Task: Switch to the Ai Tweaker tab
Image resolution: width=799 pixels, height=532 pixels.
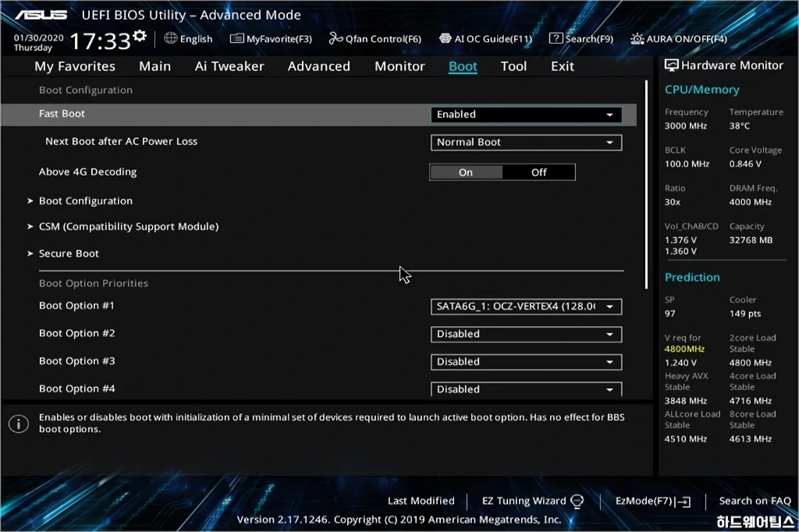Action: 229,66
